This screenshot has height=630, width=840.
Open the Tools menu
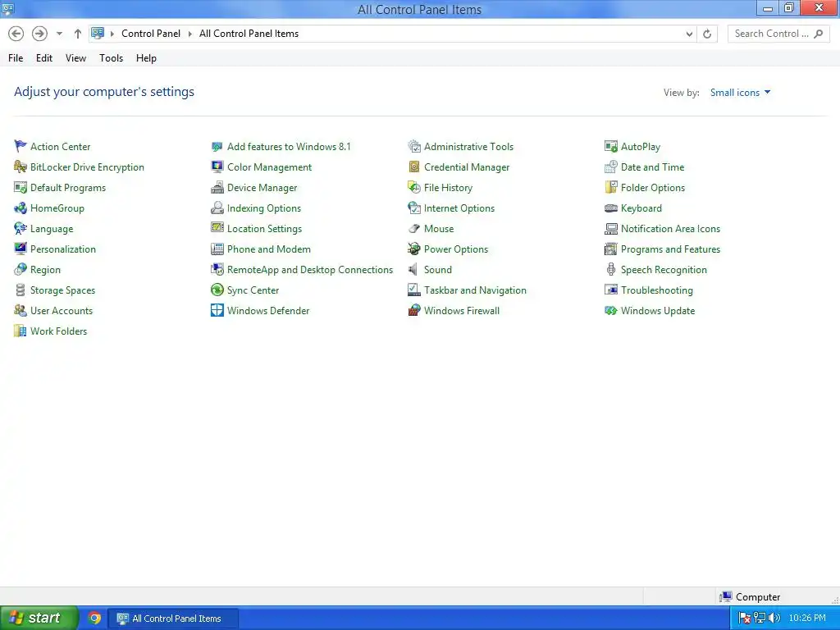coord(111,58)
